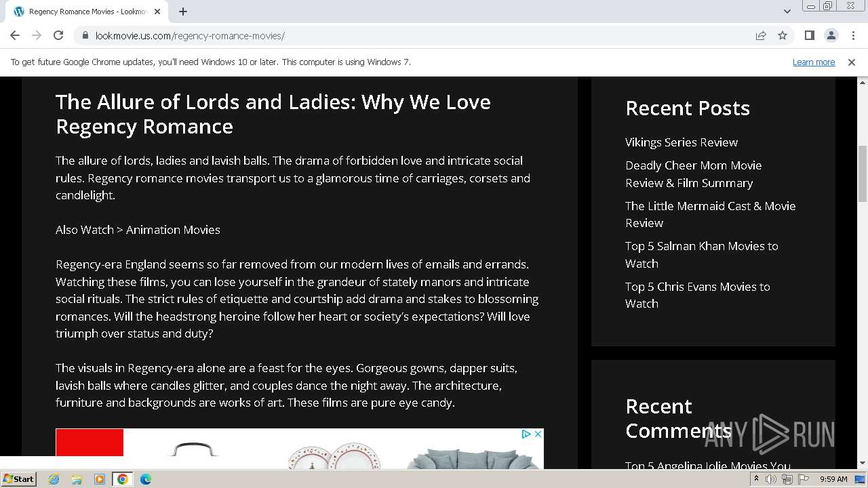Launch Internet Explorer from the taskbar
This screenshot has height=488, width=868.
54,479
